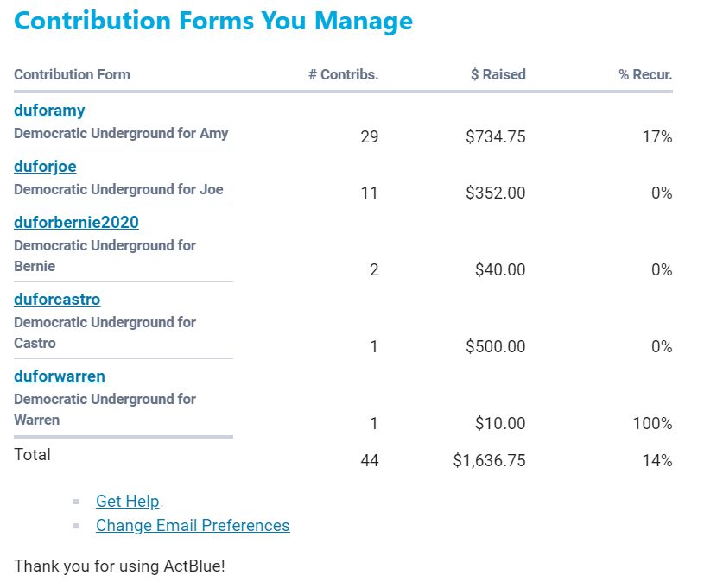Screen dimensions: 704x588
Task: Click Democratic Underground for Amy description
Action: click(121, 134)
